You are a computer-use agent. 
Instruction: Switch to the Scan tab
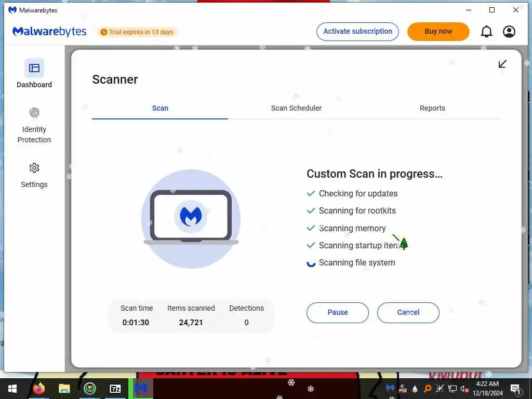[160, 108]
